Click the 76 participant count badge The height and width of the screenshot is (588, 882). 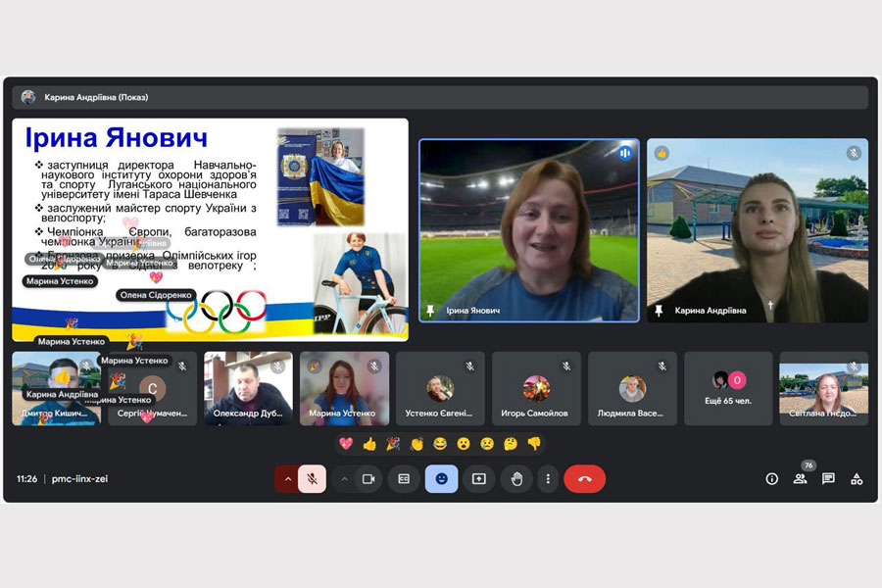pos(808,465)
